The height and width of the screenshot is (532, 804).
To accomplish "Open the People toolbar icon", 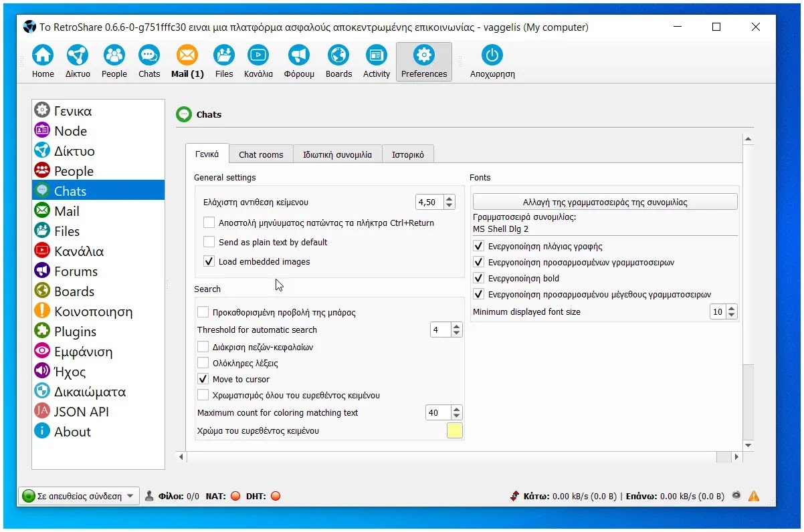I will pos(114,62).
